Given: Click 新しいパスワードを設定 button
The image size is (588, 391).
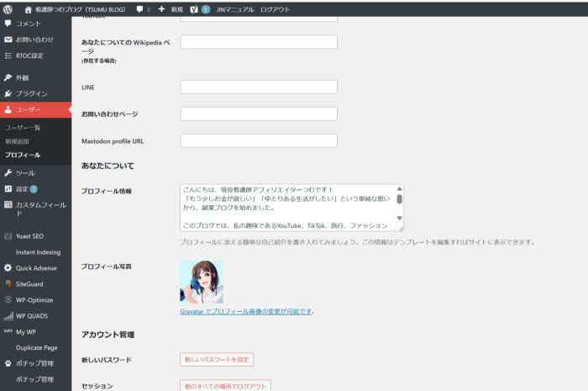Looking at the screenshot, I should pos(217,360).
